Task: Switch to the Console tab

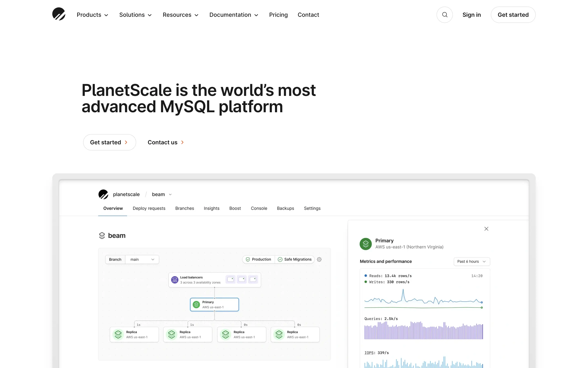Action: pos(259,208)
